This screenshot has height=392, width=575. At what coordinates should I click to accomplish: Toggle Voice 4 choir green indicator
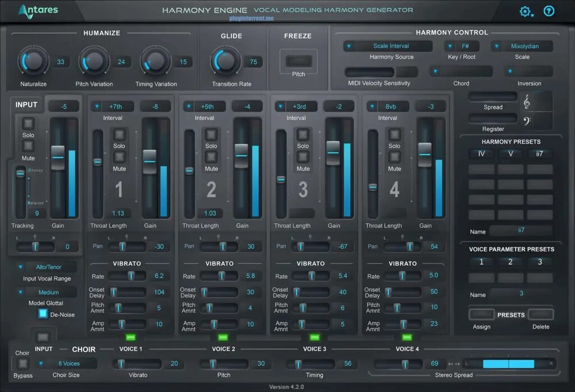point(407,337)
